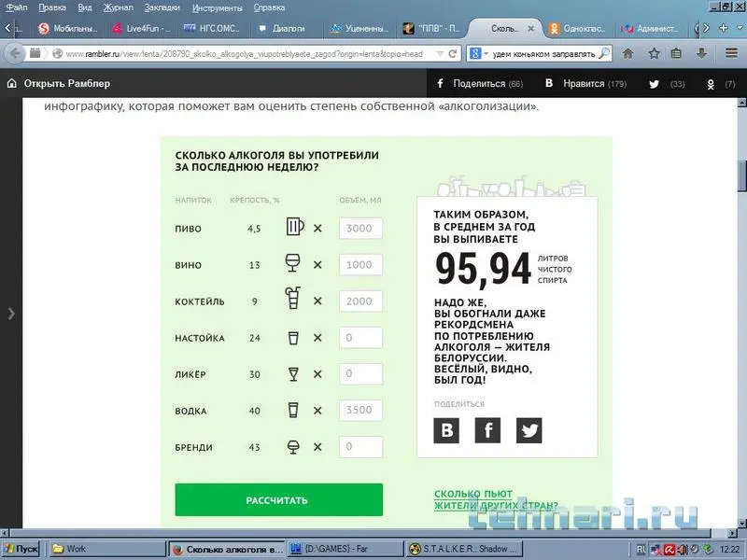Click the РАССЧИТАТЬ button
The height and width of the screenshot is (560, 747).
pyautogui.click(x=278, y=500)
